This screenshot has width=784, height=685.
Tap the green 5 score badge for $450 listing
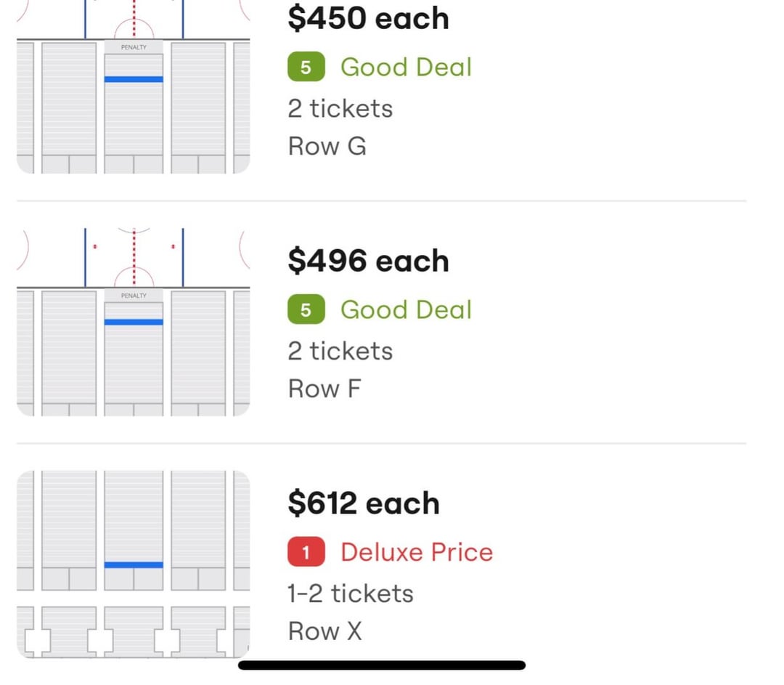tap(306, 67)
